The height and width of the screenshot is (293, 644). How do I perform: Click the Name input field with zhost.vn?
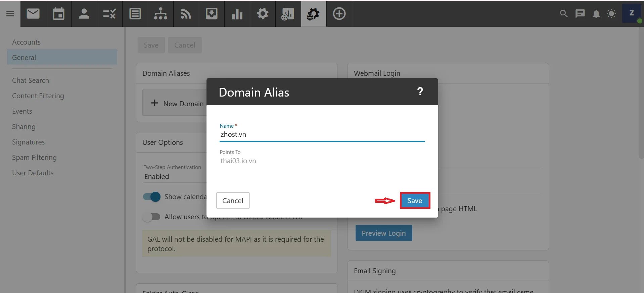(322, 134)
